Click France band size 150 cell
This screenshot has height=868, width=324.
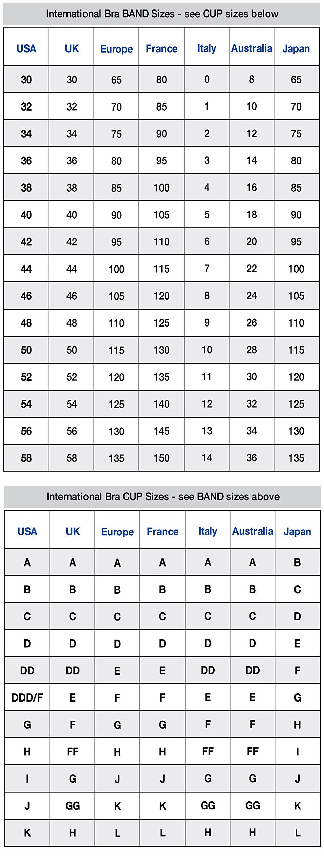point(161,458)
